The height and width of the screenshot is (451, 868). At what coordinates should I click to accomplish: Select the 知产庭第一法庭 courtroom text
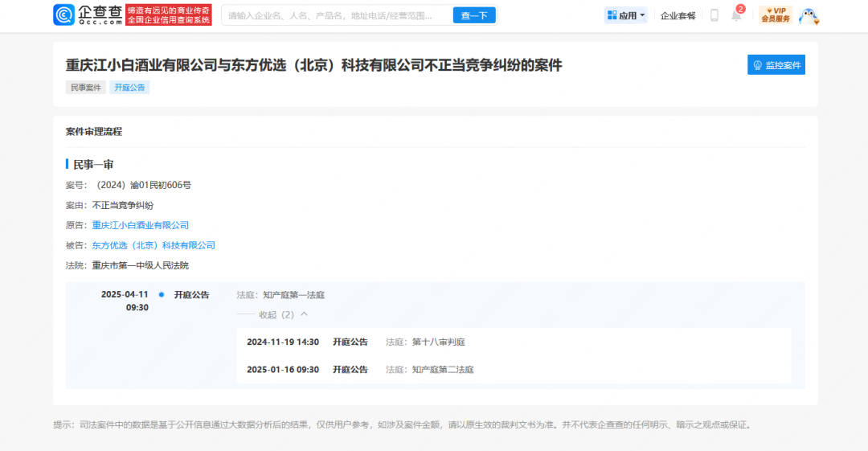(x=293, y=295)
